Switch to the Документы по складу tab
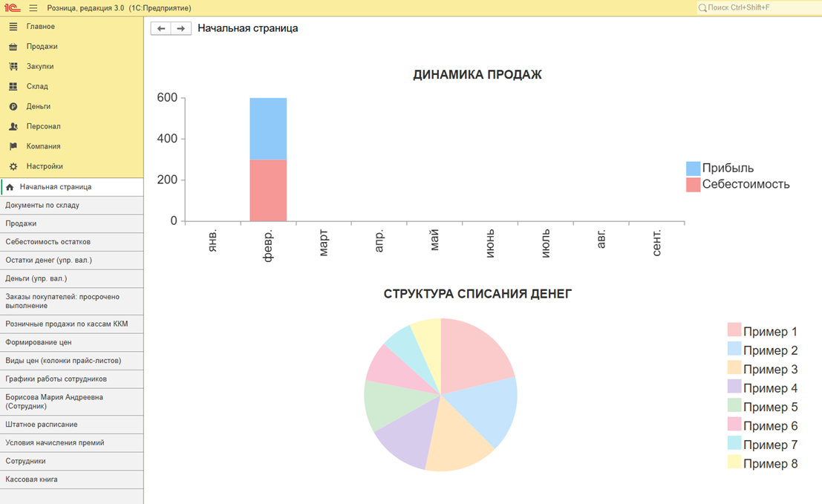Viewport: 822px width, 504px height. (x=42, y=205)
